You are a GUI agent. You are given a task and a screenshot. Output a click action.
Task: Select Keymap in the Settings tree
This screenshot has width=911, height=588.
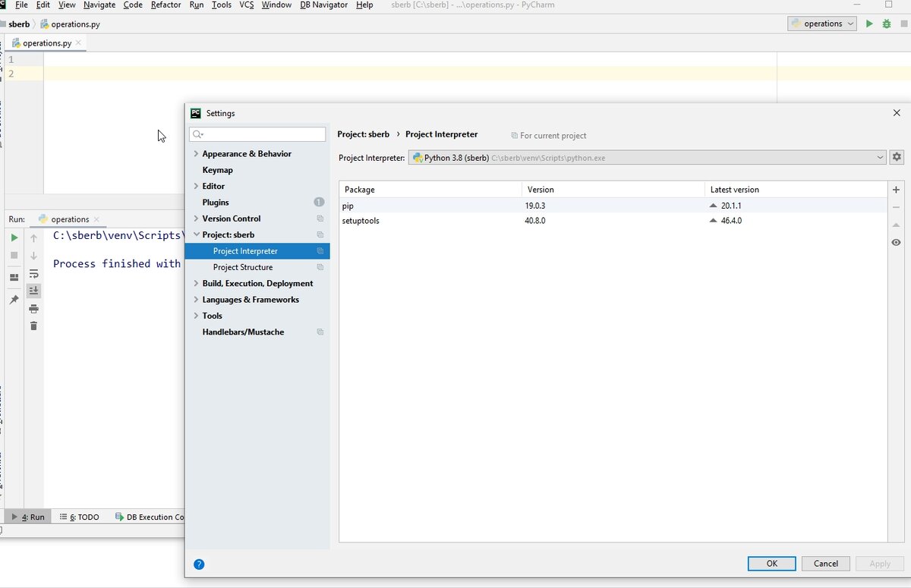(217, 170)
